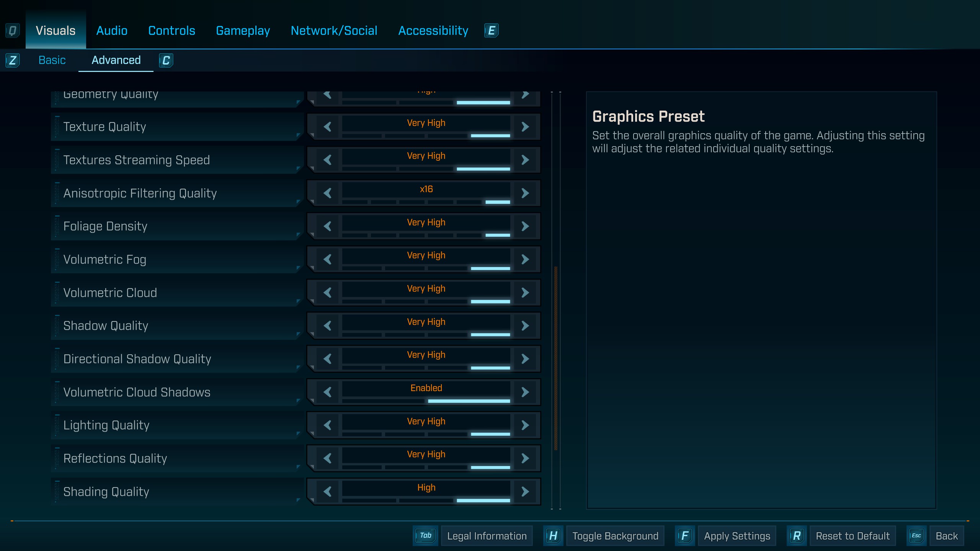Click the Foliage Density level slider bar
980x551 pixels.
tap(426, 235)
